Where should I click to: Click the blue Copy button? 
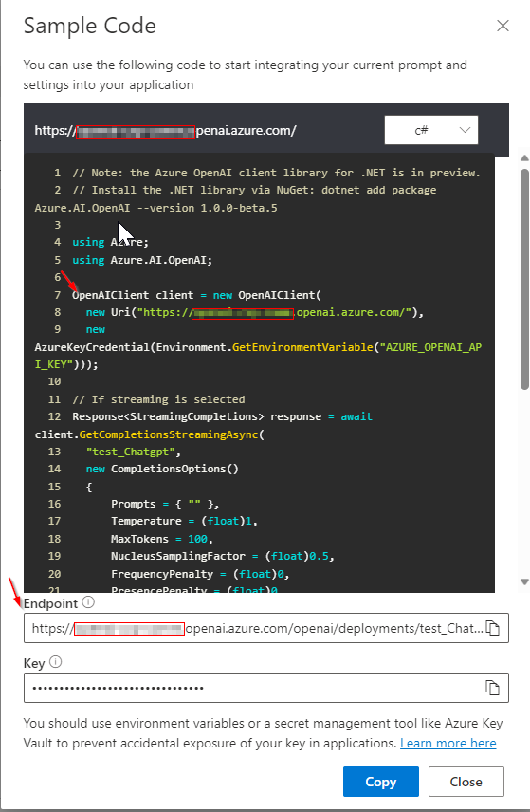point(381,782)
